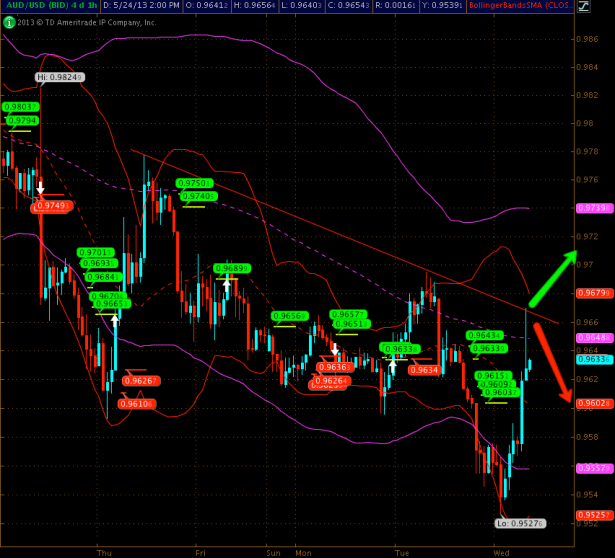Click white up arrow below 0.9689 label
615x558 pixels.
(228, 285)
